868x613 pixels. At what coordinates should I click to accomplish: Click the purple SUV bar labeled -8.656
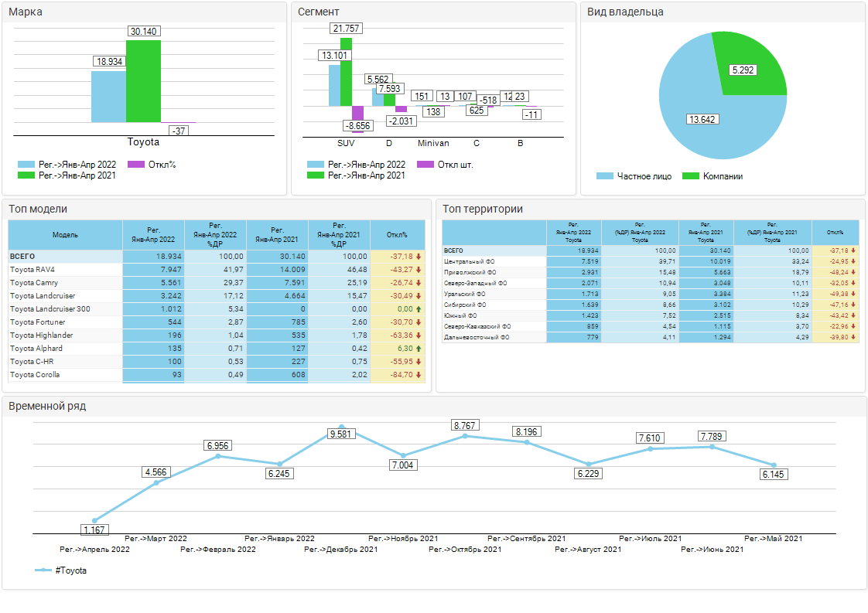tap(357, 113)
